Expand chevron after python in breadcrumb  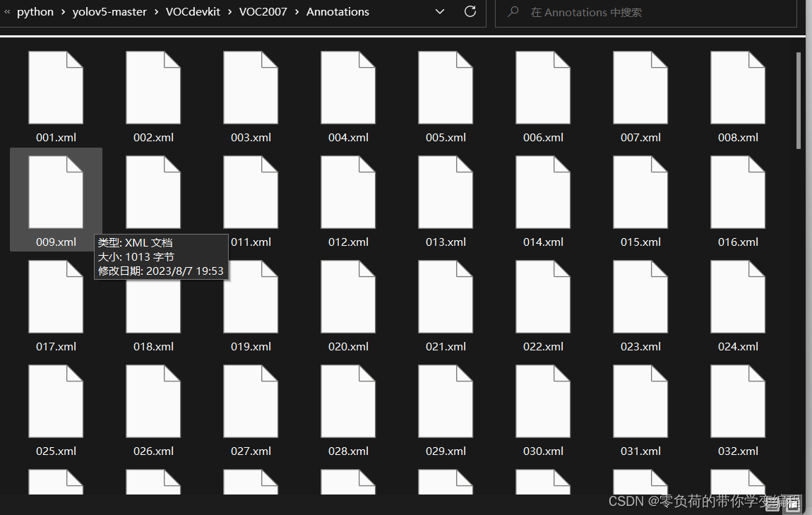tap(63, 12)
